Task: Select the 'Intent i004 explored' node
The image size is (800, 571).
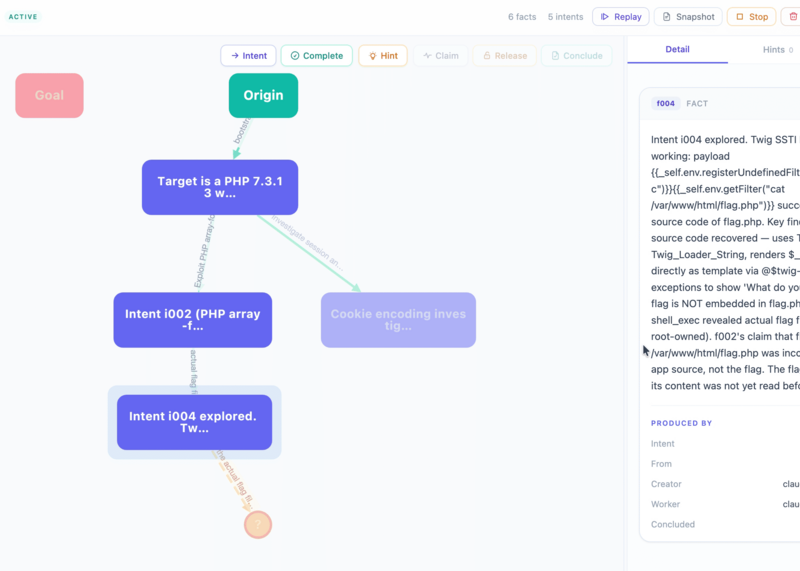Action: coord(194,422)
